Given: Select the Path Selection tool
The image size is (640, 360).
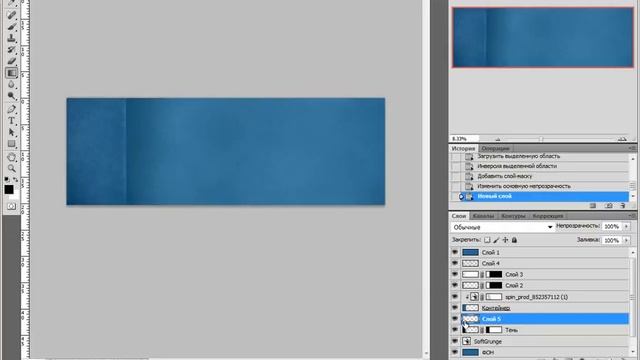Looking at the screenshot, I should [x=11, y=132].
